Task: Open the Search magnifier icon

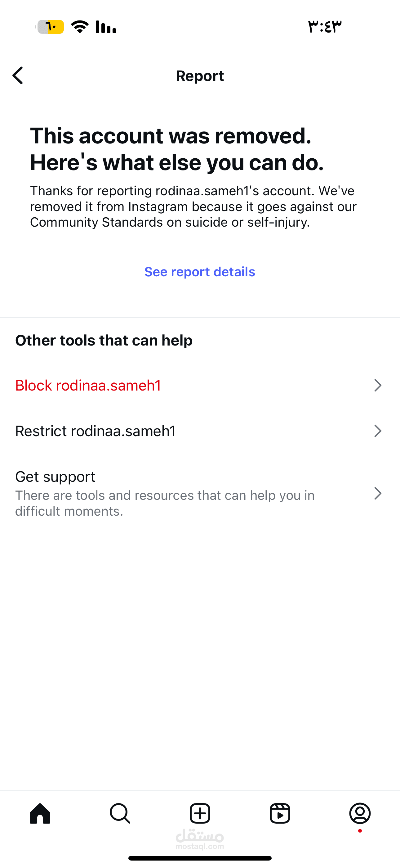Action: 120,813
